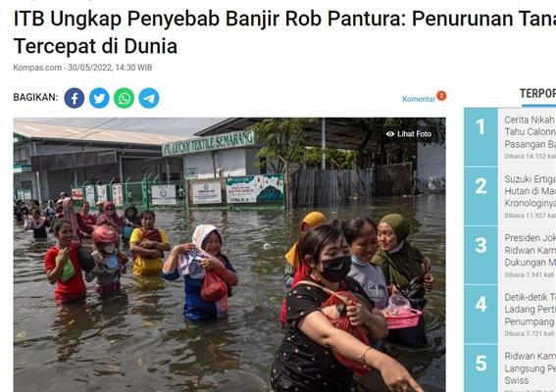This screenshot has height=392, width=556.
Task: Open the Komentar comments link
Action: (x=419, y=99)
